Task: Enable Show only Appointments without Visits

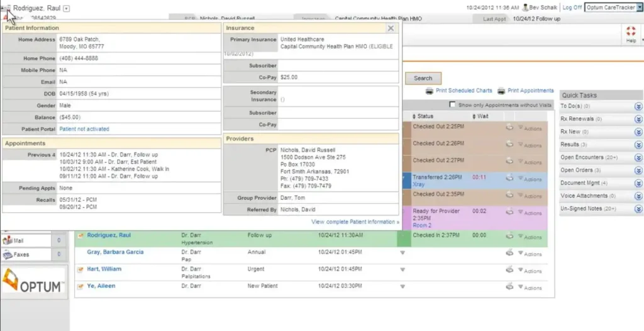Action: (452, 105)
